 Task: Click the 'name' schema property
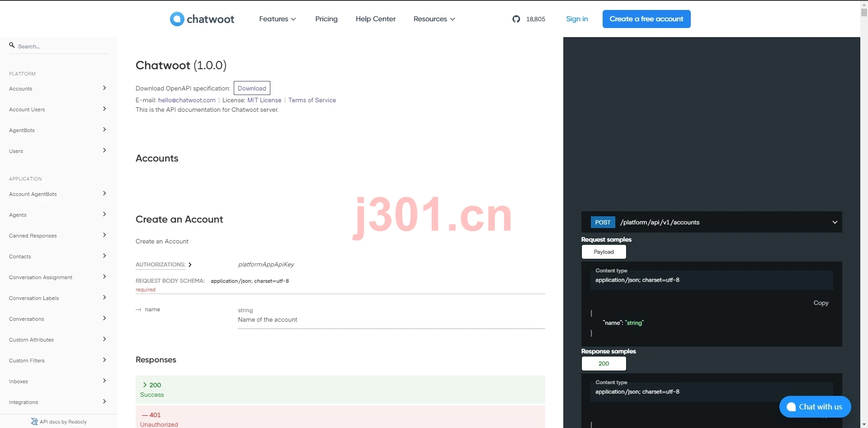[152, 309]
